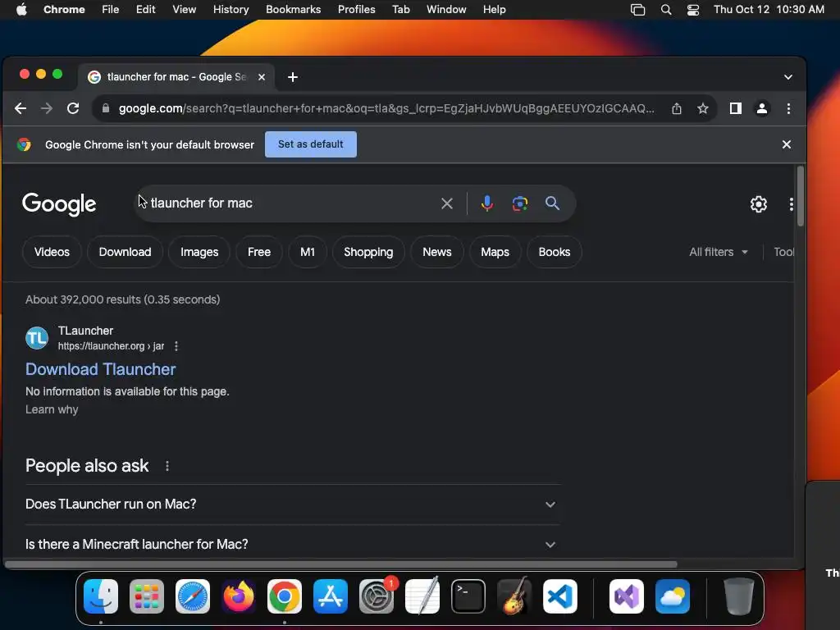Image resolution: width=840 pixels, height=630 pixels.
Task: Open TextEdit from the Dock
Action: point(422,596)
